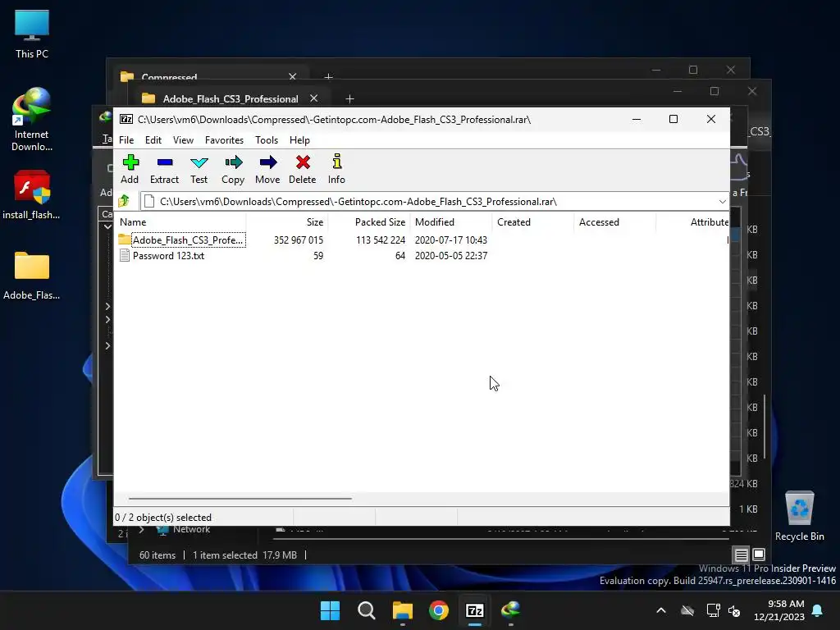This screenshot has width=840, height=630.
Task: Sort by the Modified column header
Action: [451, 221]
